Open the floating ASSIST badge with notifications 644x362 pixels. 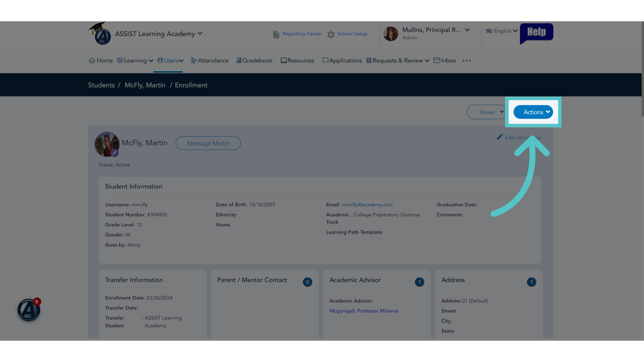[29, 310]
